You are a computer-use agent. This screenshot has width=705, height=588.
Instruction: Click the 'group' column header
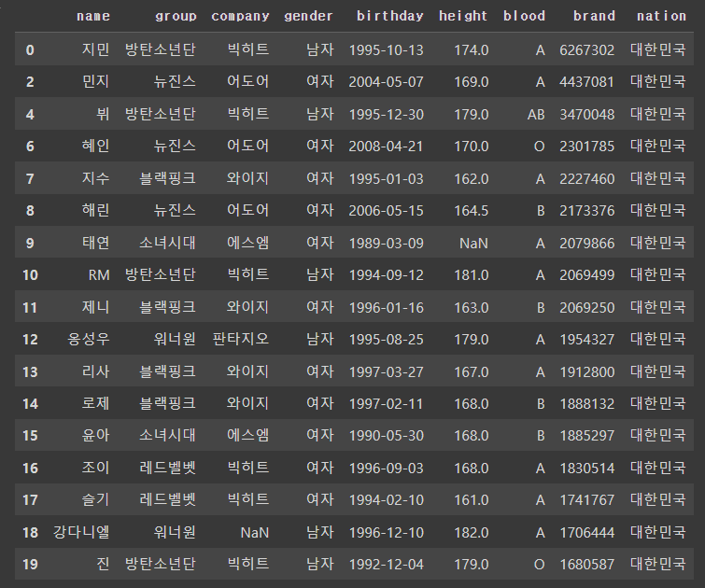(176, 16)
